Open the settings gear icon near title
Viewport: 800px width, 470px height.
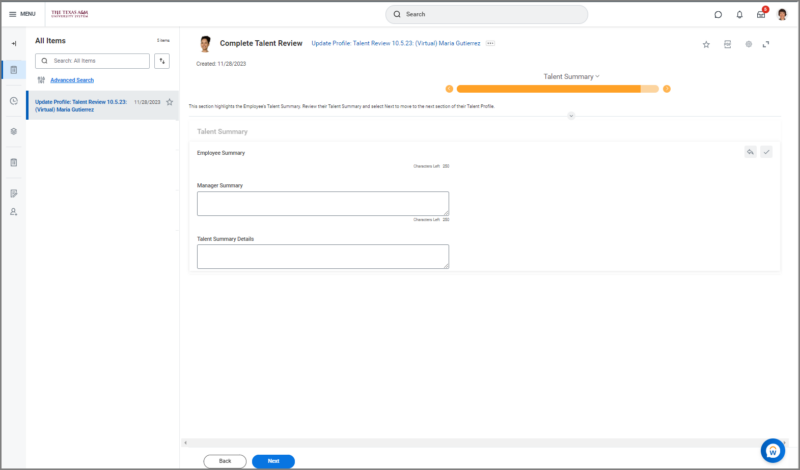748,44
